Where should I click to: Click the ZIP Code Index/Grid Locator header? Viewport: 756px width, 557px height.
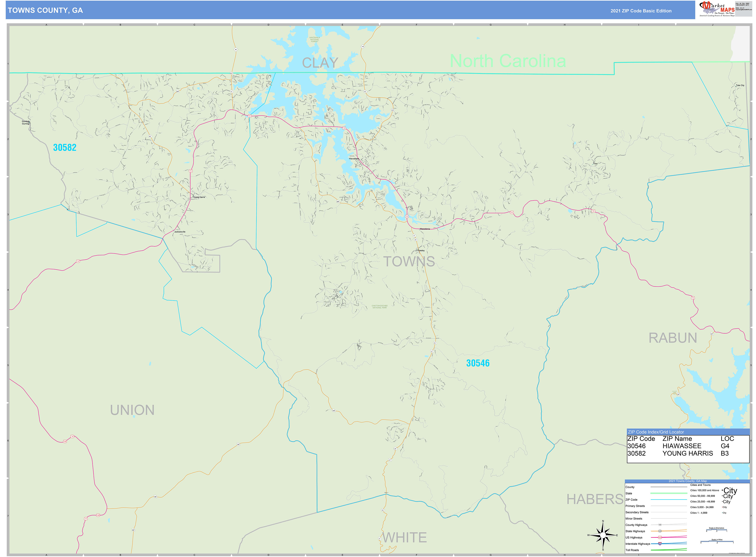coord(656,432)
